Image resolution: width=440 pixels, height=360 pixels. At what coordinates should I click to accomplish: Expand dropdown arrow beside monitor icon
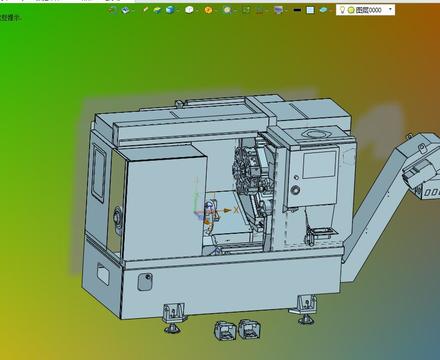pos(287,11)
